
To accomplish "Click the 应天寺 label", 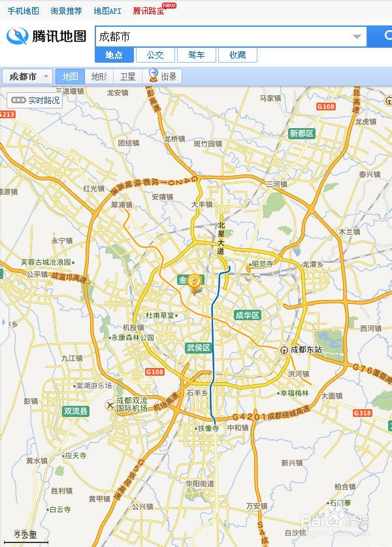I will click(76, 456).
